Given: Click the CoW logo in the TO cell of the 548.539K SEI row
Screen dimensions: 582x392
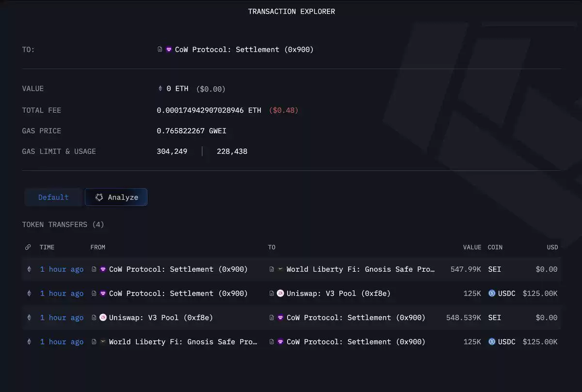Looking at the screenshot, I should 280,318.
